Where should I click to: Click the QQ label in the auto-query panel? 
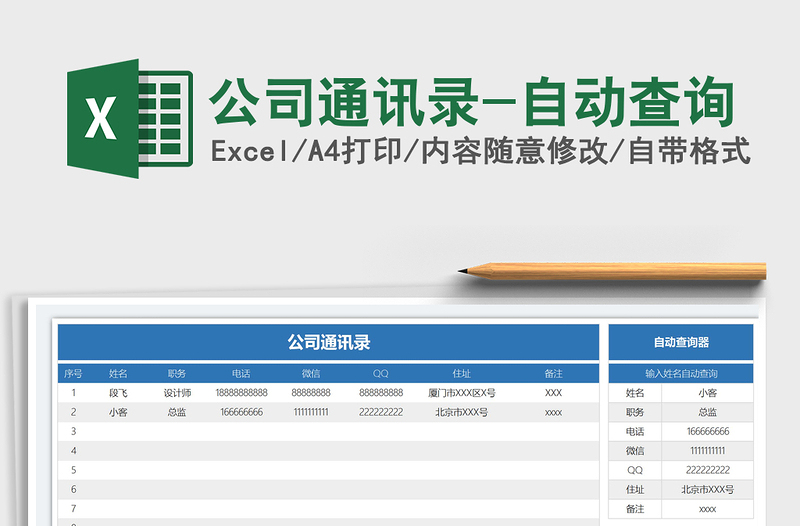[x=635, y=470]
